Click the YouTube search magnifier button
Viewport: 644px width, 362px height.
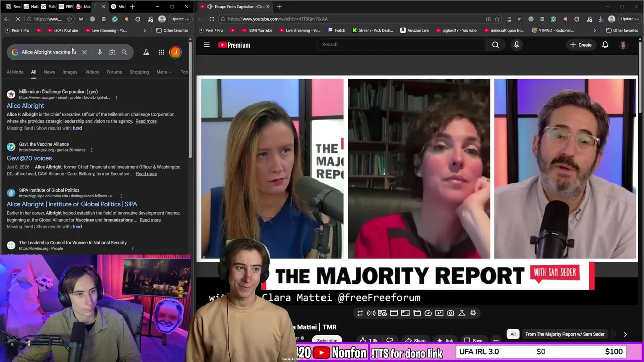point(495,45)
